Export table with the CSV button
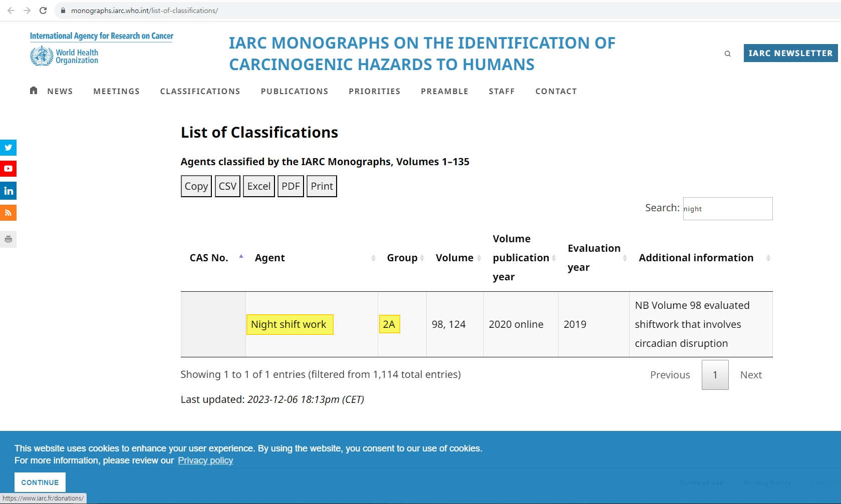The image size is (841, 504). (227, 186)
